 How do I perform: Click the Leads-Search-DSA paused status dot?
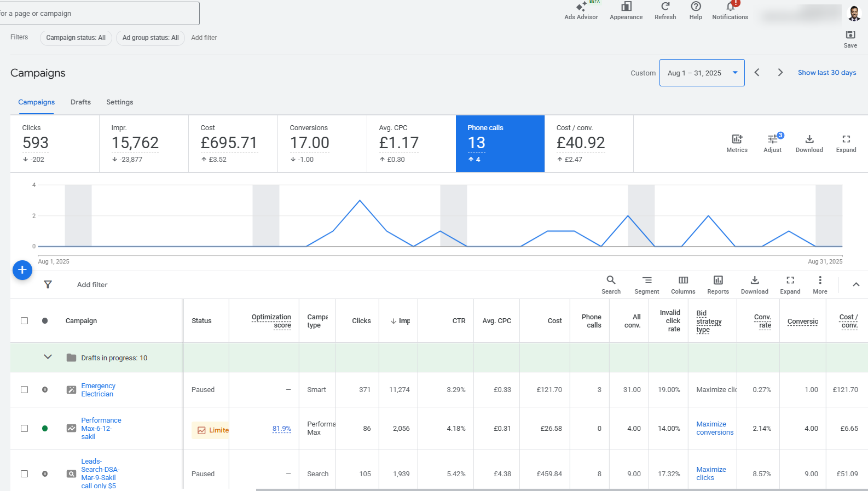45,474
